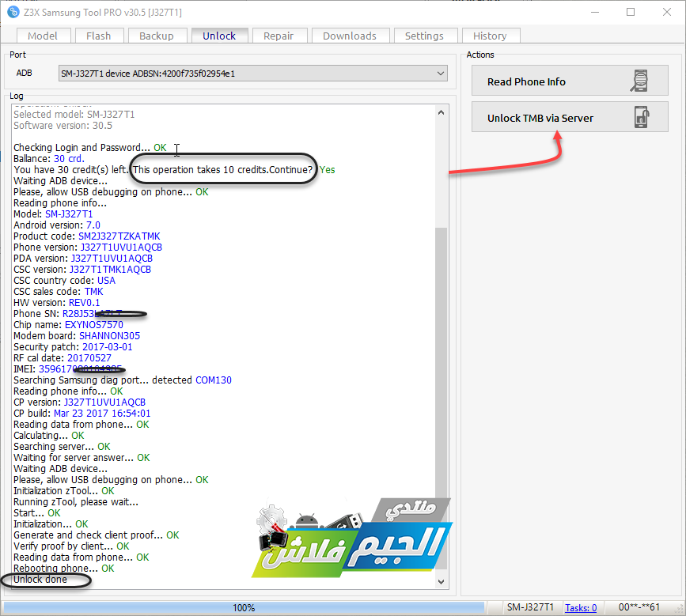Image resolution: width=686 pixels, height=616 pixels.
Task: Click 'Waiting for server answer... OK' line
Action: point(81,458)
